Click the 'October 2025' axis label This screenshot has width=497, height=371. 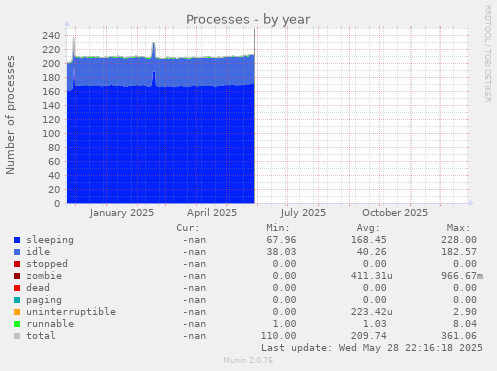[395, 213]
